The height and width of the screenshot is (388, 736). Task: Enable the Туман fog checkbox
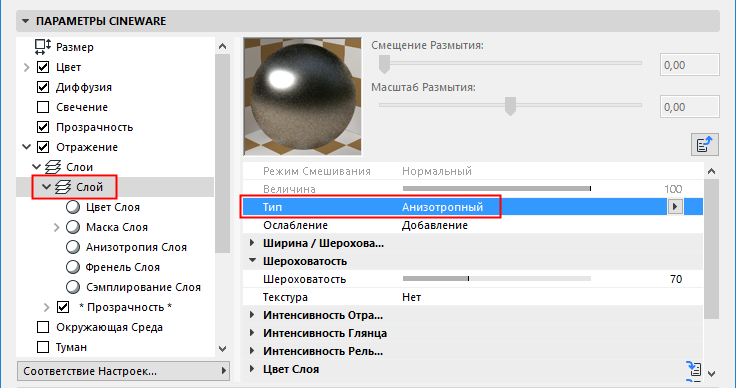click(x=43, y=347)
